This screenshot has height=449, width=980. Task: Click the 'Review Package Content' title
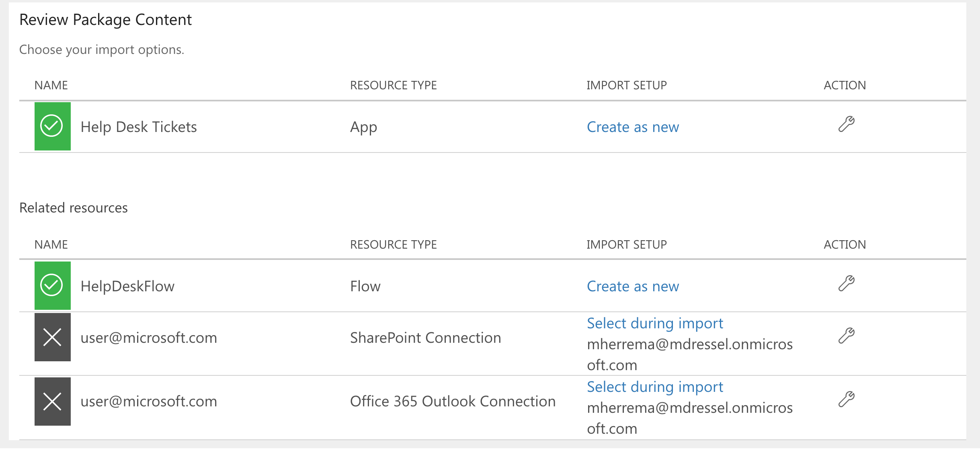106,20
